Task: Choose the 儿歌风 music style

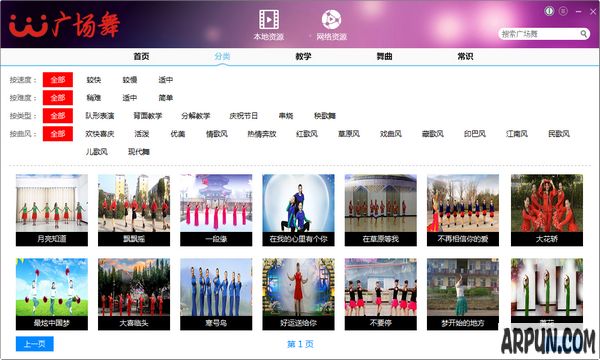Action: point(97,151)
